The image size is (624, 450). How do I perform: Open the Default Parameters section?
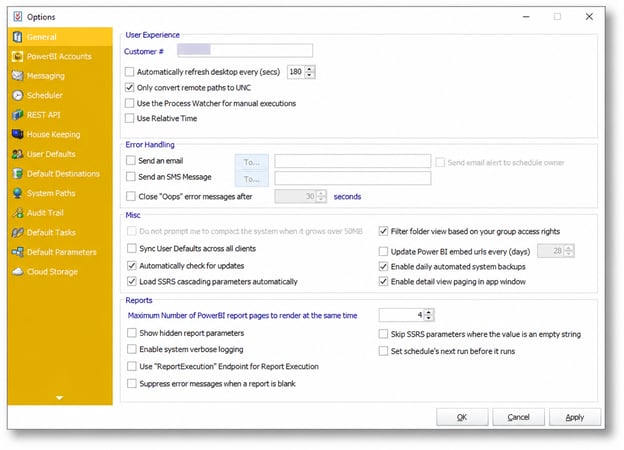pyautogui.click(x=61, y=252)
